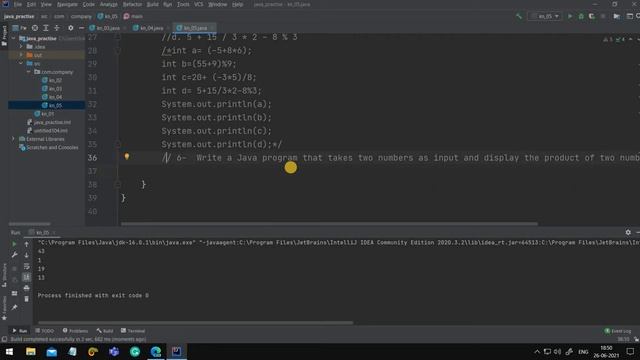The image size is (640, 360).
Task: Select Scratches and Consoles in the tree
Action: (x=49, y=147)
